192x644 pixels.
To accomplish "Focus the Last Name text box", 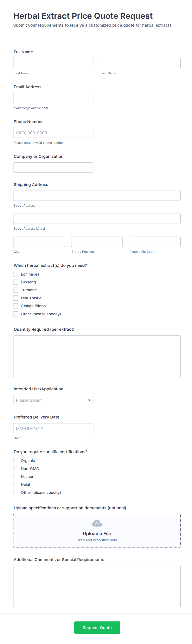I will point(140,63).
